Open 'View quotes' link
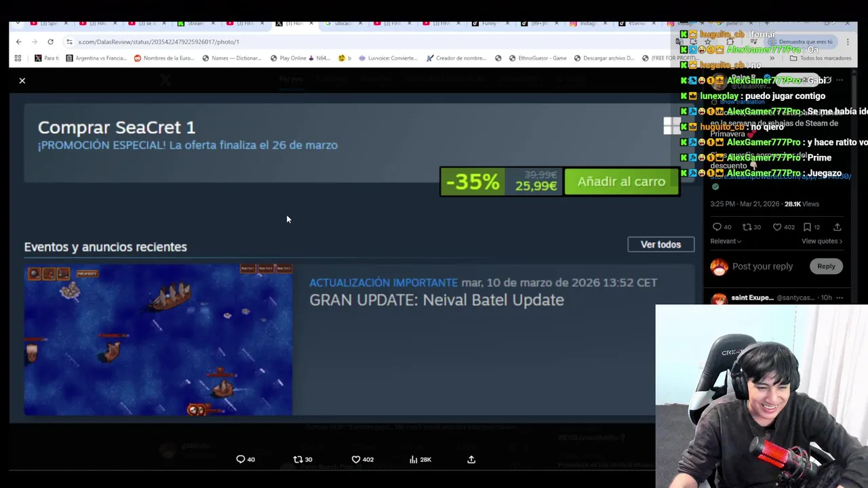 tap(822, 241)
